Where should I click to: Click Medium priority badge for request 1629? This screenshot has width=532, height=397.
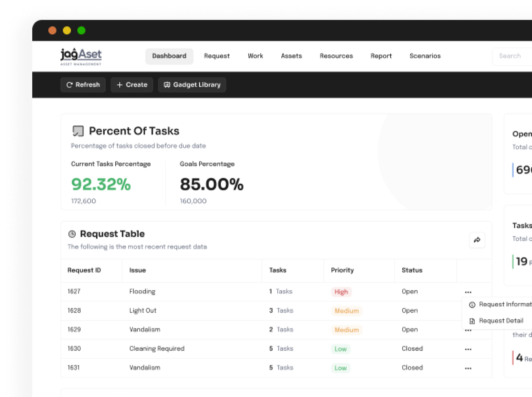click(347, 330)
